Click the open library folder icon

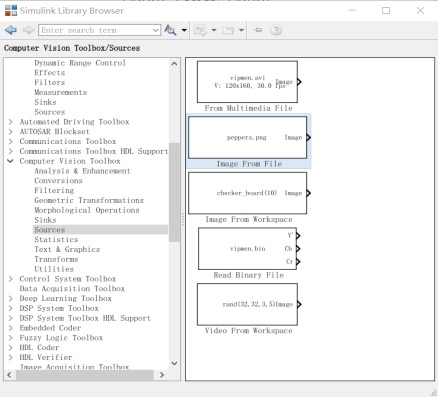228,30
